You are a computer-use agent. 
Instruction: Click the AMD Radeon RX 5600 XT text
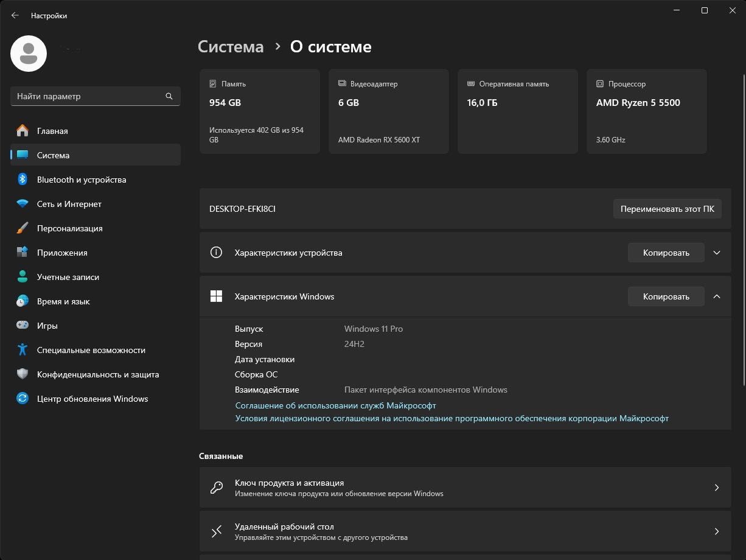coord(379,140)
